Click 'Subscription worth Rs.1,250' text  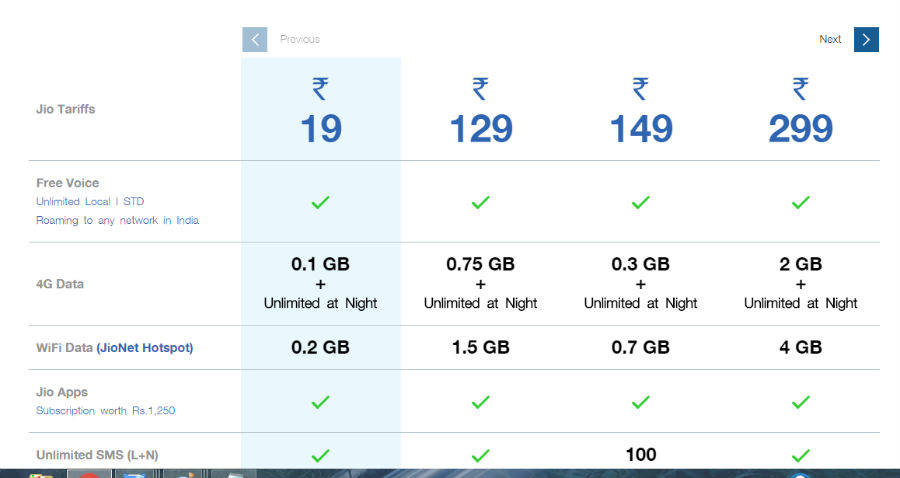106,411
